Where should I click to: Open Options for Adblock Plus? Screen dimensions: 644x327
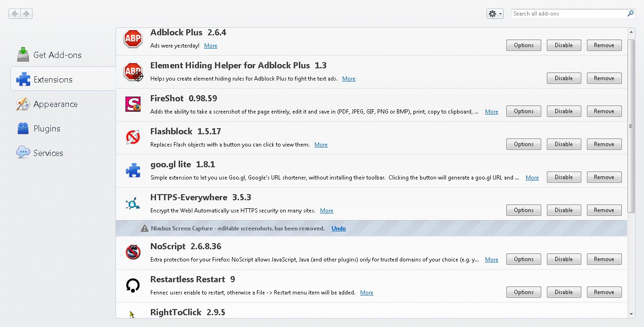[x=524, y=45]
